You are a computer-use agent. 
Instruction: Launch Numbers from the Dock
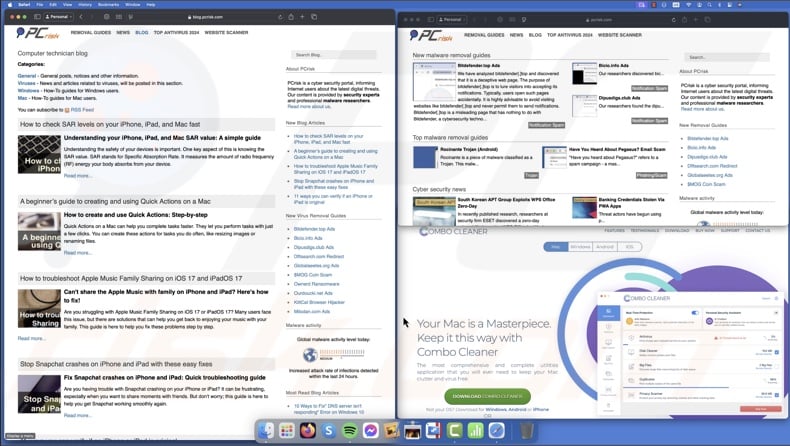click(x=475, y=430)
